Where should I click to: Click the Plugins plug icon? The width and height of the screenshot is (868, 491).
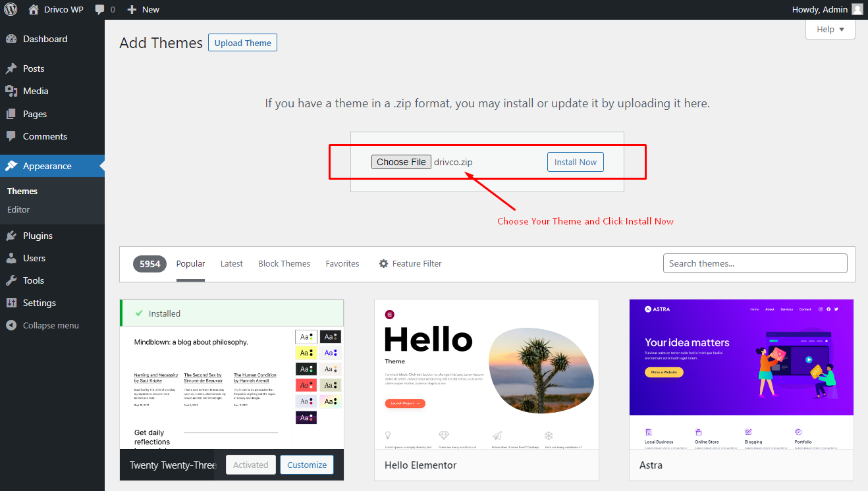point(11,236)
